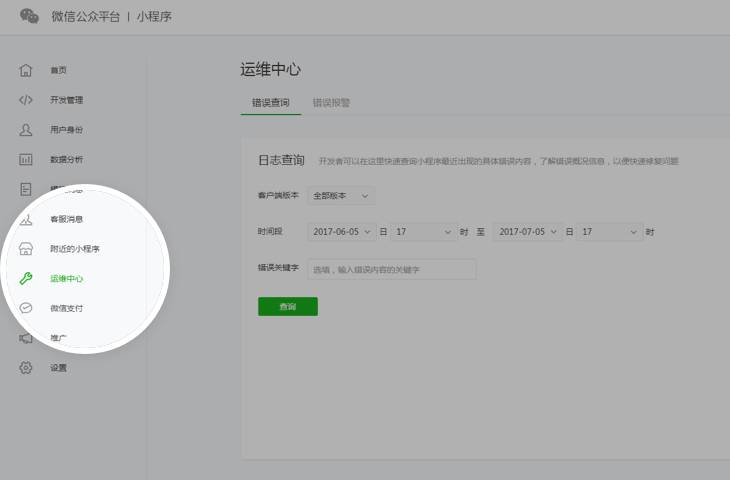Click the document icon below 数据分析
Viewport: 730px width, 480px height.
[26, 189]
